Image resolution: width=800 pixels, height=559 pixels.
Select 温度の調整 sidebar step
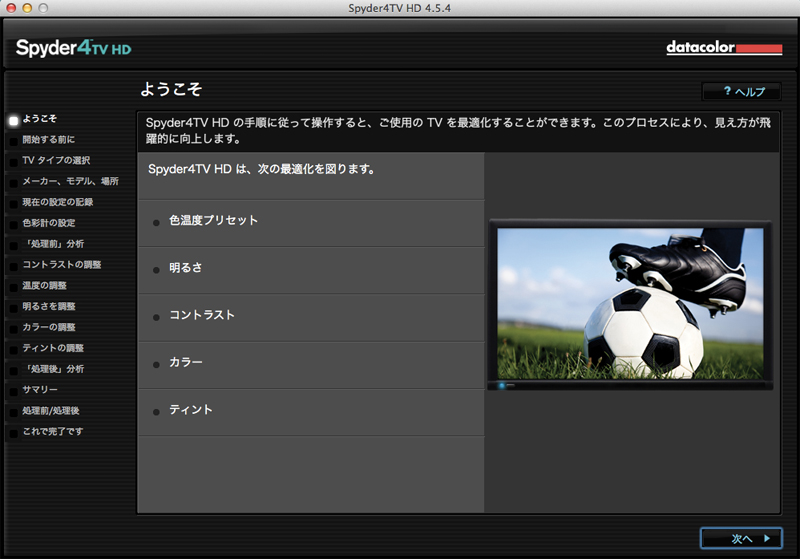click(44, 286)
